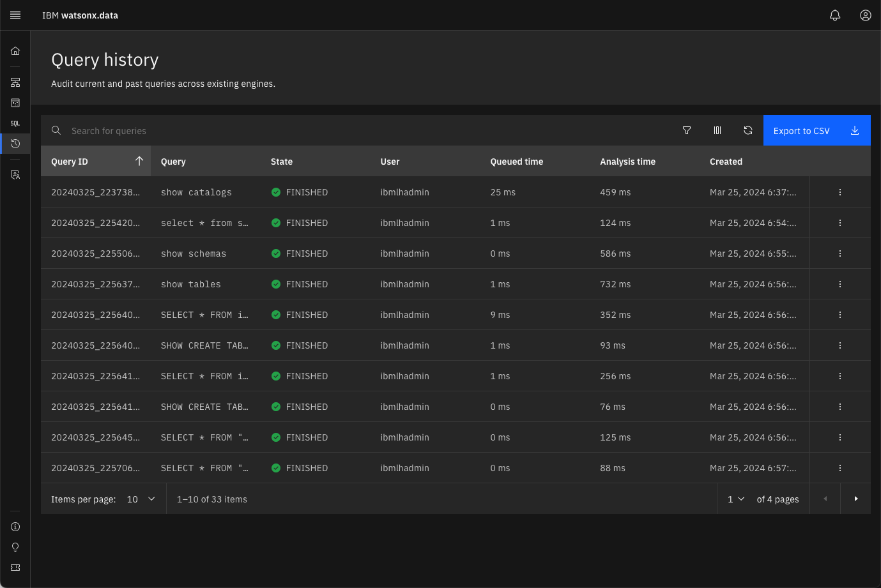This screenshot has height=588, width=881.
Task: Open overflow menu for show schemas row
Action: [x=840, y=253]
